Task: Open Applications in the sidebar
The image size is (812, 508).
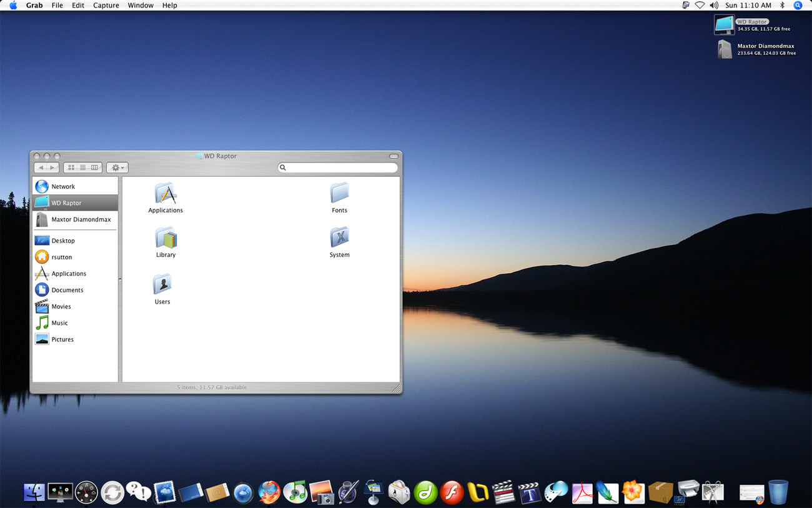Action: point(75,274)
